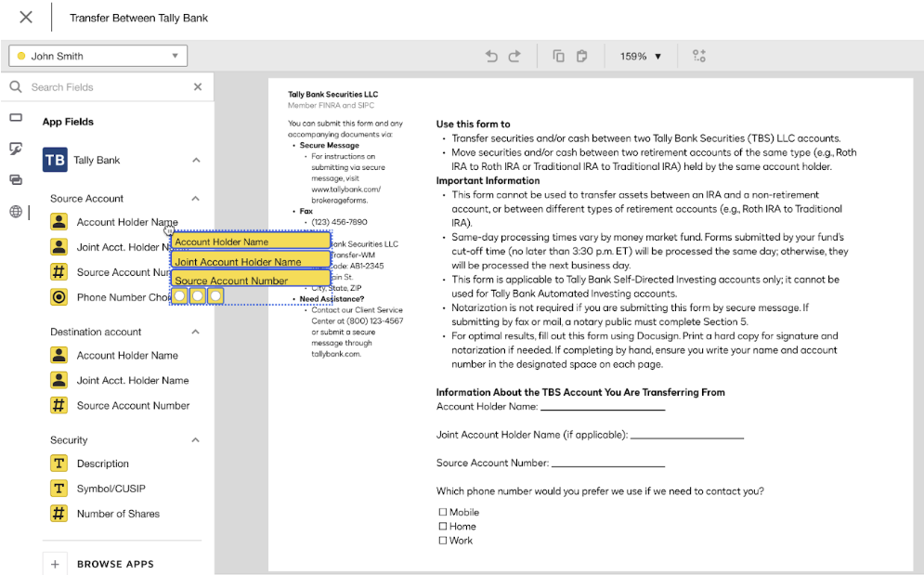Collapse the Destination account section

pos(196,332)
